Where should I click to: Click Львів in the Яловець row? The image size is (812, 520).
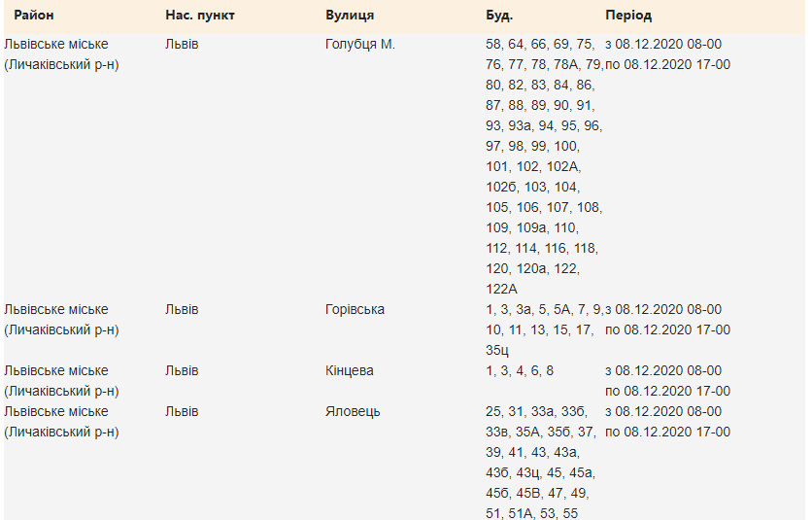[x=182, y=411]
